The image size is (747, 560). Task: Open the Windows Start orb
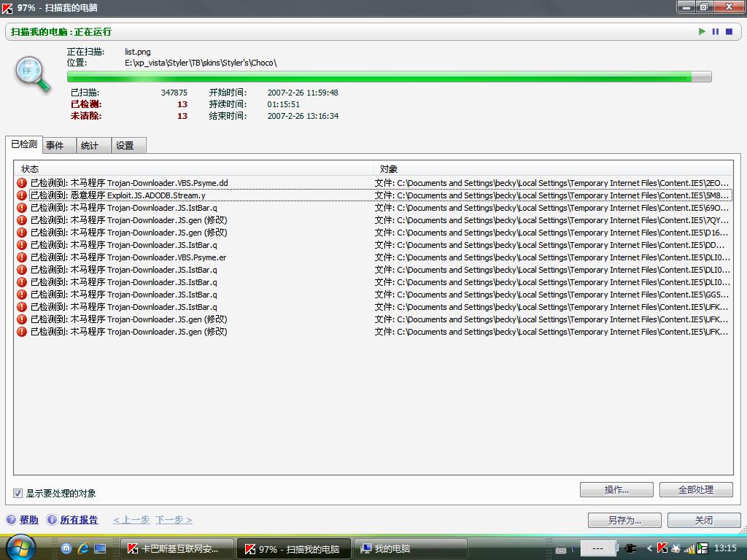coord(20,548)
